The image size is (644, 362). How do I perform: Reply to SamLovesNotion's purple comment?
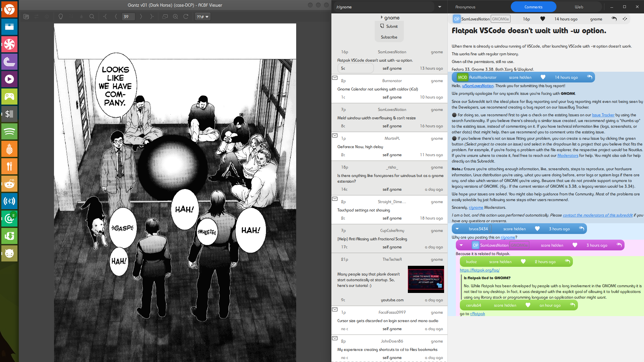[619, 245]
